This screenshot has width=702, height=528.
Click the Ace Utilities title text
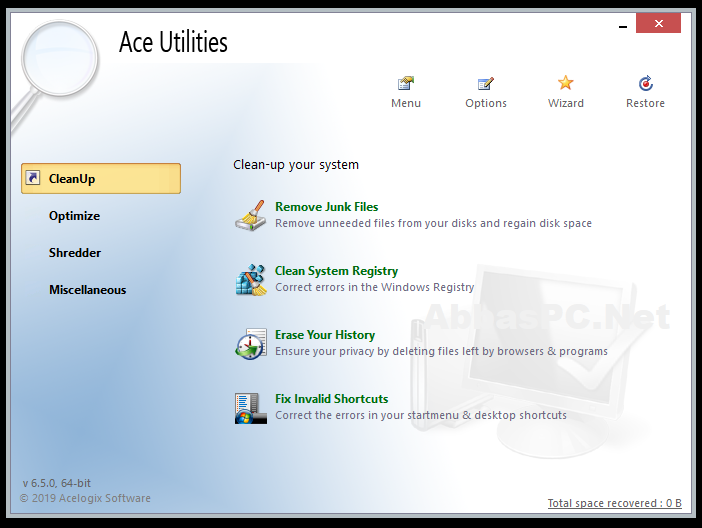173,42
